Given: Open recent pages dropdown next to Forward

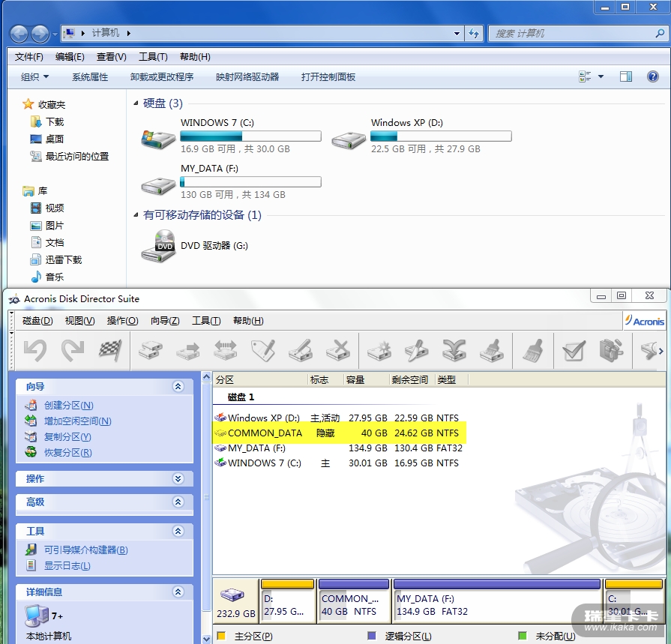Looking at the screenshot, I should click(55, 34).
